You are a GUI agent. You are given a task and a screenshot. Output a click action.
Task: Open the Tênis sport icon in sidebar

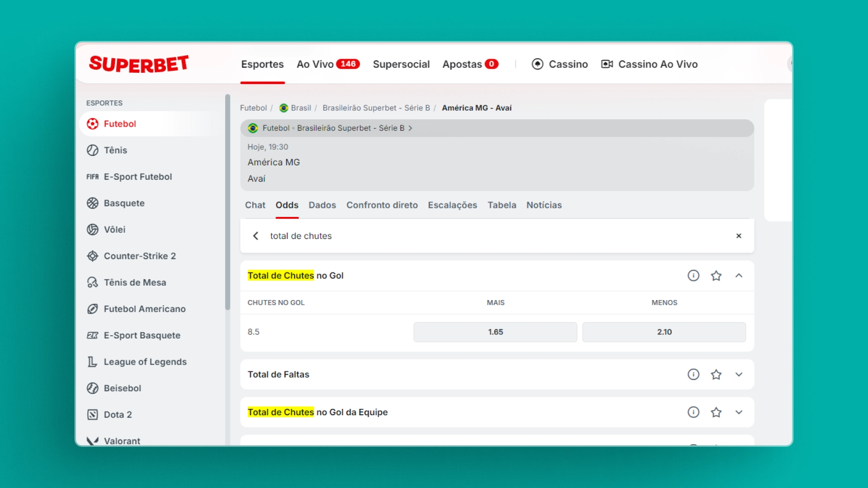point(93,150)
